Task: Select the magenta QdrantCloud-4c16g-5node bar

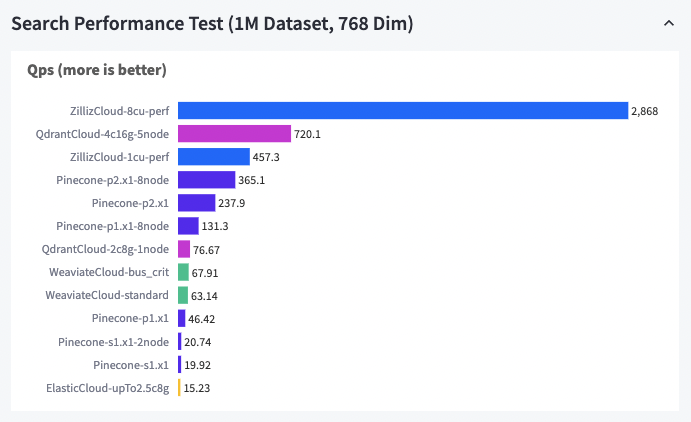Action: pos(234,133)
